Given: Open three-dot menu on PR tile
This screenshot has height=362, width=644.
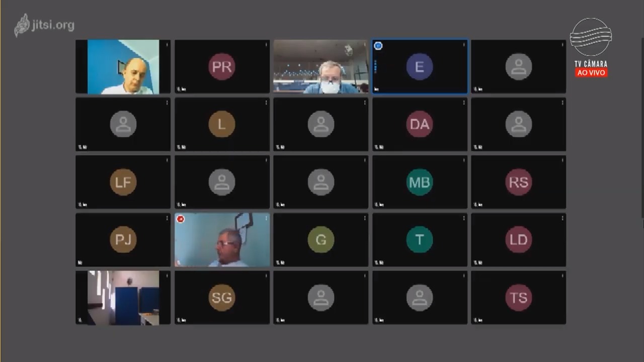Looking at the screenshot, I should pyautogui.click(x=266, y=45).
